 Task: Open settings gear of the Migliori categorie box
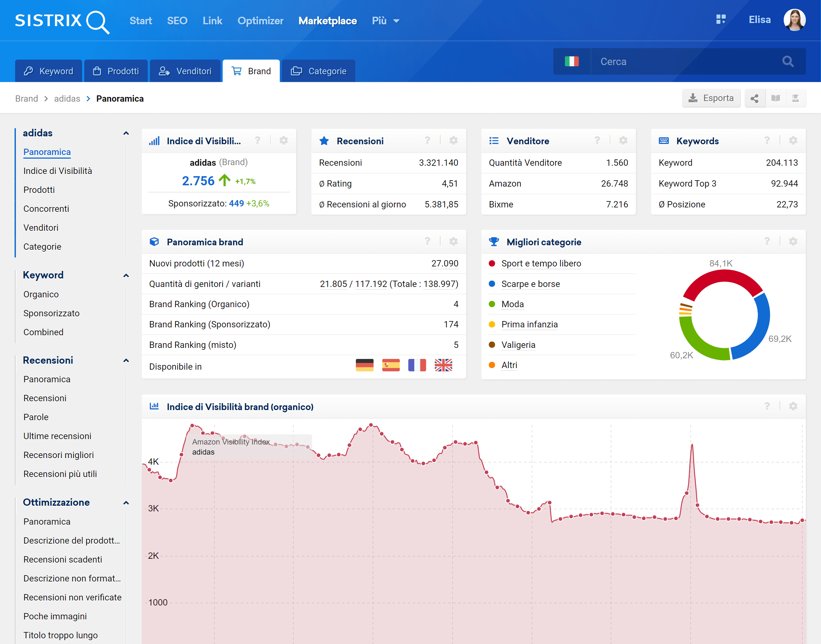[x=793, y=241]
